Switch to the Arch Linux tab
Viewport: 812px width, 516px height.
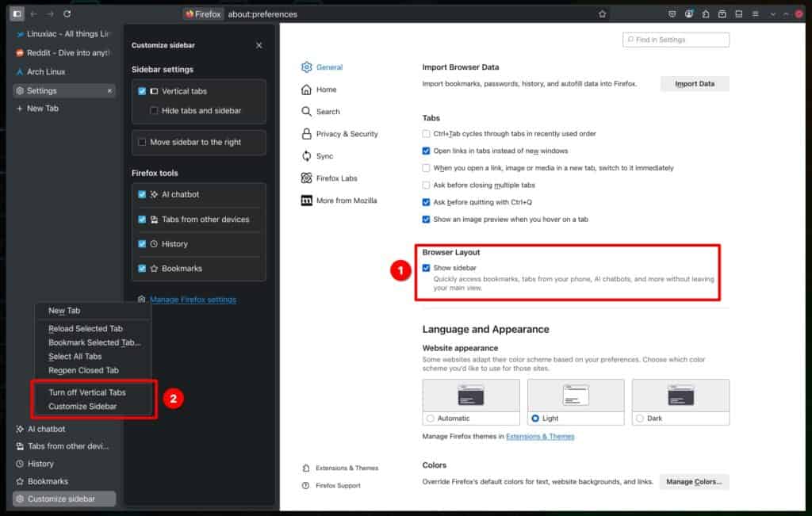pos(46,71)
